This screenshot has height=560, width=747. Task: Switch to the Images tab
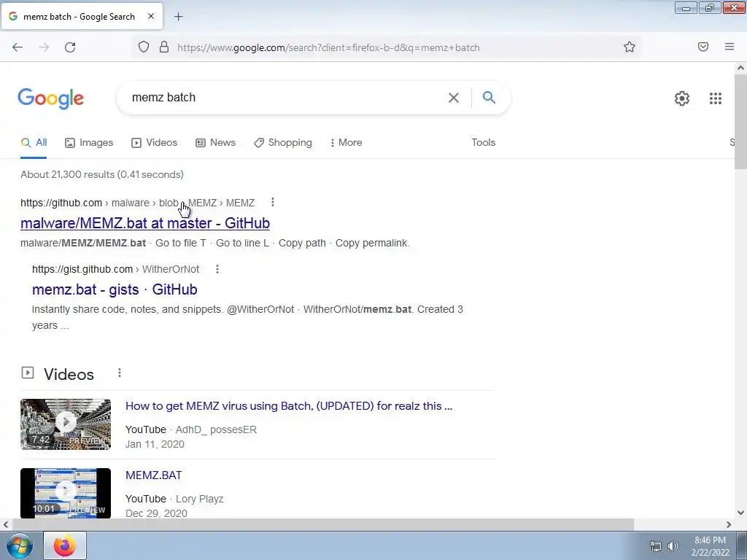tap(89, 142)
